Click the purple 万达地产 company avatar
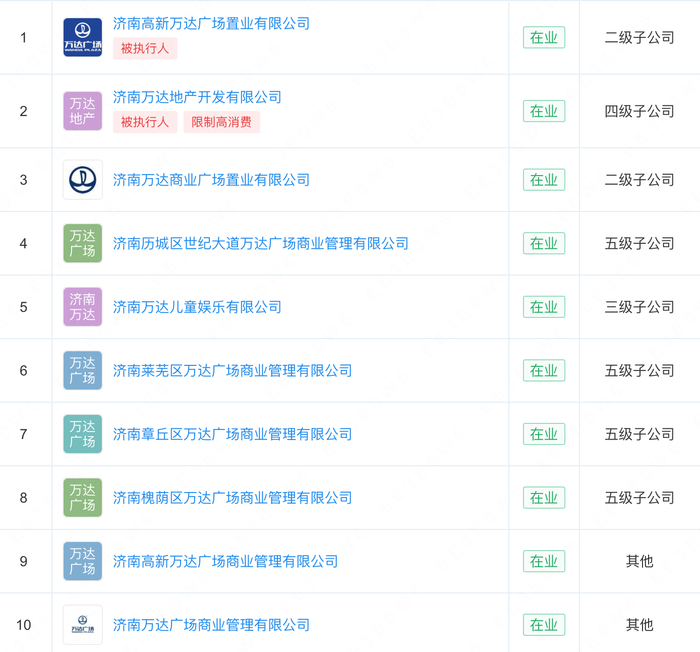This screenshot has width=700, height=652. (x=82, y=111)
